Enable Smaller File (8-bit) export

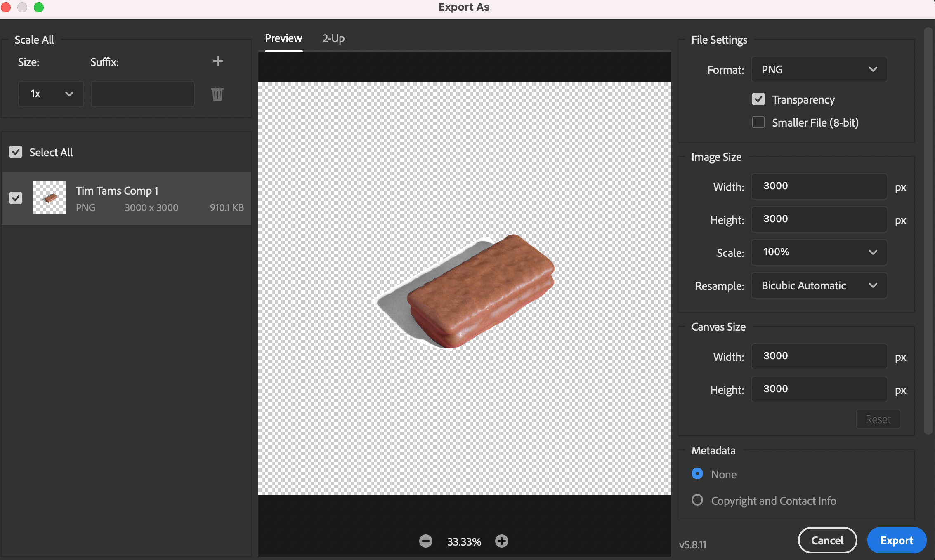click(758, 122)
